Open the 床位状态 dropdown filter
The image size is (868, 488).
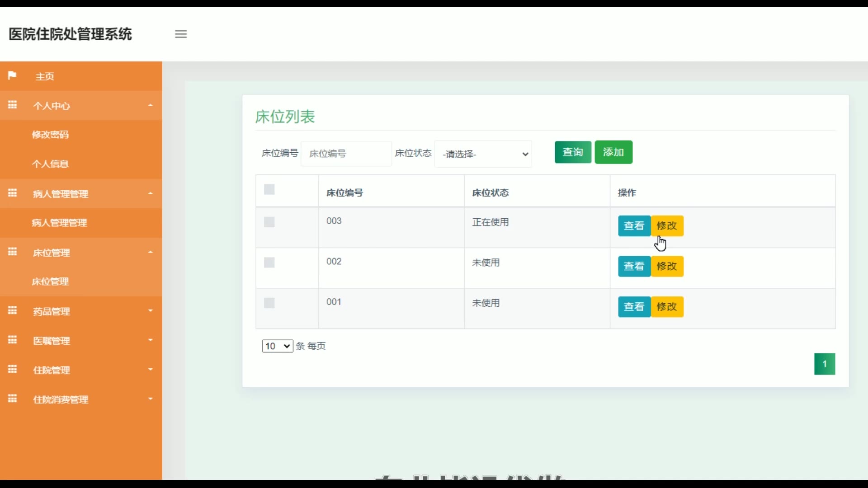coord(483,154)
